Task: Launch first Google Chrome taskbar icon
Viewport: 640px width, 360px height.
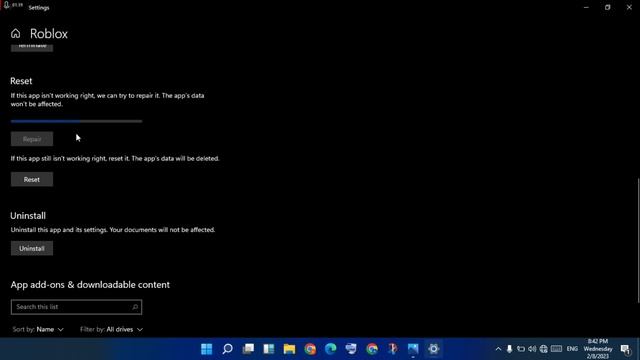Action: (310, 349)
